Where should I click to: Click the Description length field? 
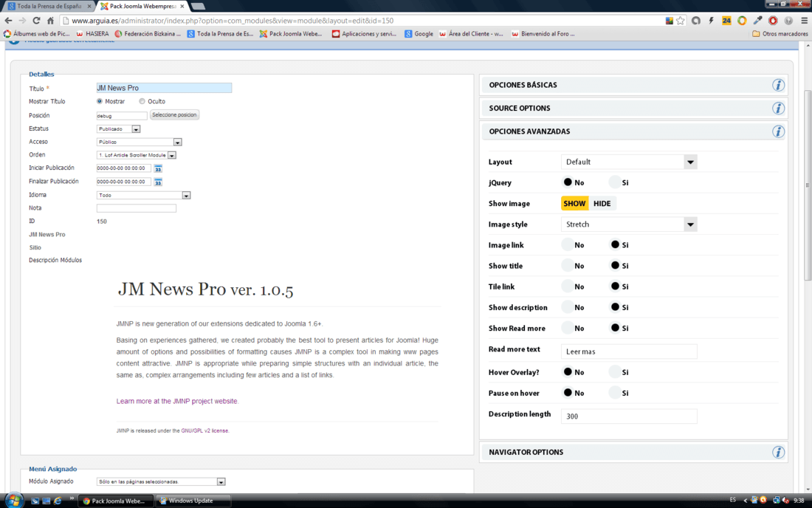tap(629, 416)
